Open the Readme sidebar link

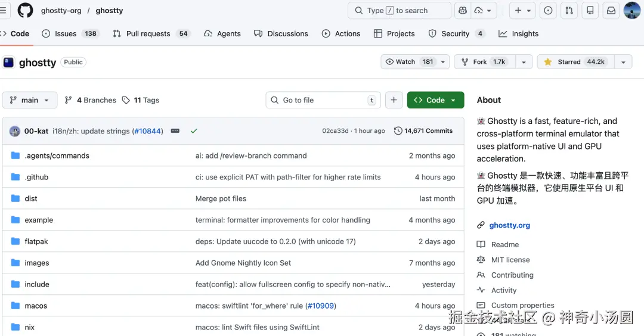[x=498, y=244]
